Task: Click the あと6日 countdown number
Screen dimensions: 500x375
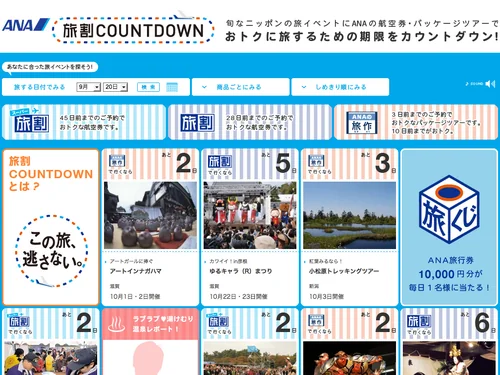Action: pyautogui.click(x=482, y=323)
